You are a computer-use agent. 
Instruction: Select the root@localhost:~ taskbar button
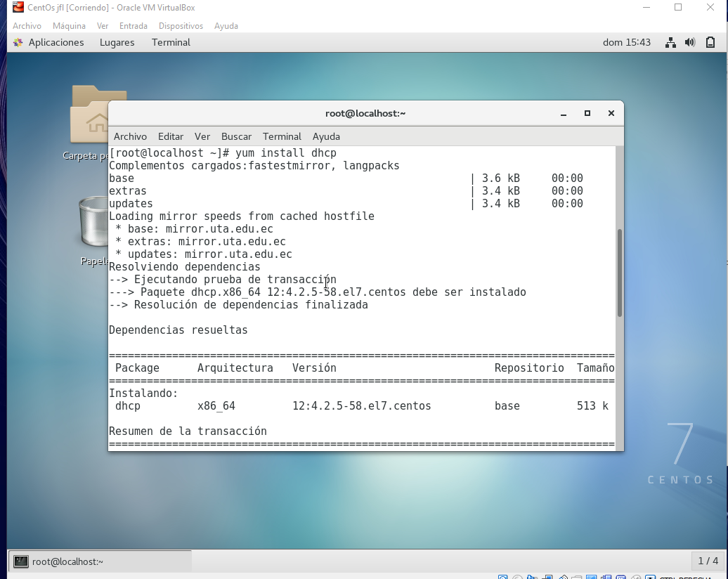pyautogui.click(x=98, y=561)
